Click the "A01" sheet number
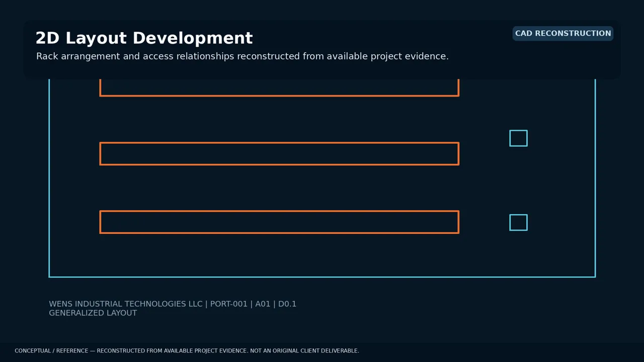This screenshot has height=362, width=644. (x=263, y=304)
